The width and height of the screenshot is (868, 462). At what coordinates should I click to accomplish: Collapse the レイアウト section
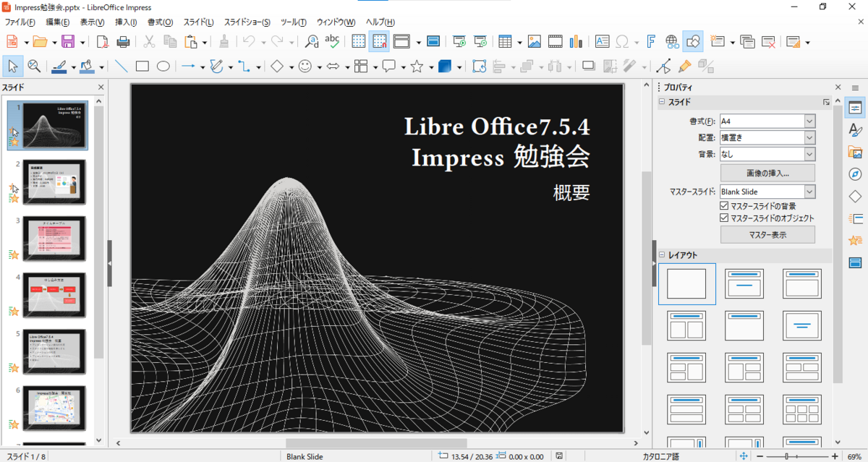[662, 254]
